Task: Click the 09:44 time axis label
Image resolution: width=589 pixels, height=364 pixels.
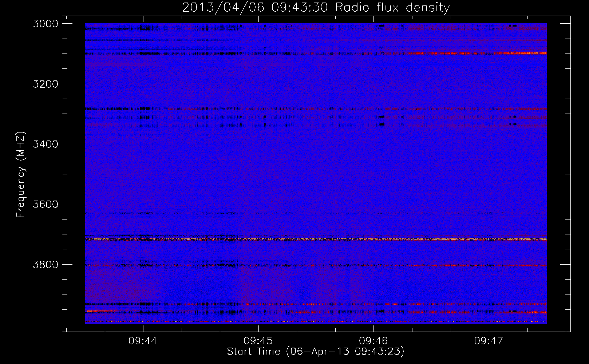Action: click(143, 341)
